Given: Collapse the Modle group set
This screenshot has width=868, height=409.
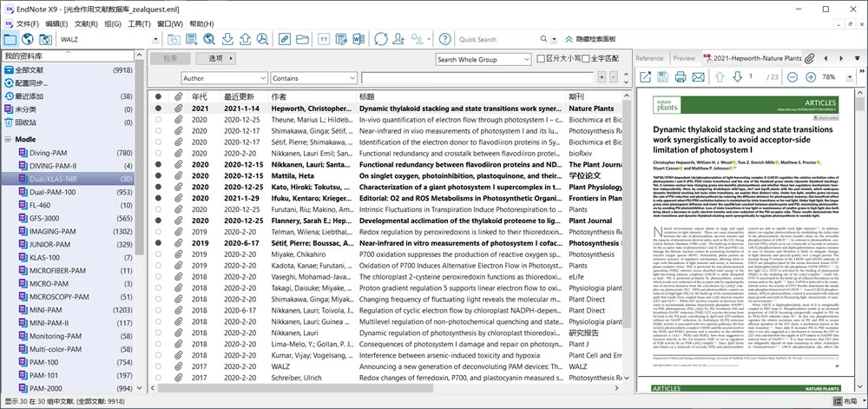Looking at the screenshot, I should point(9,139).
